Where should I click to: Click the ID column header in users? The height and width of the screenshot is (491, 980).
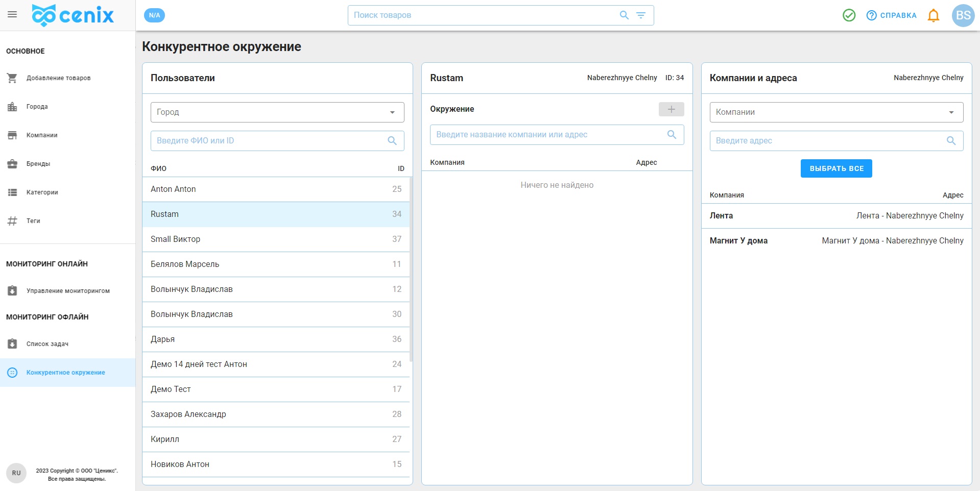pyautogui.click(x=401, y=168)
